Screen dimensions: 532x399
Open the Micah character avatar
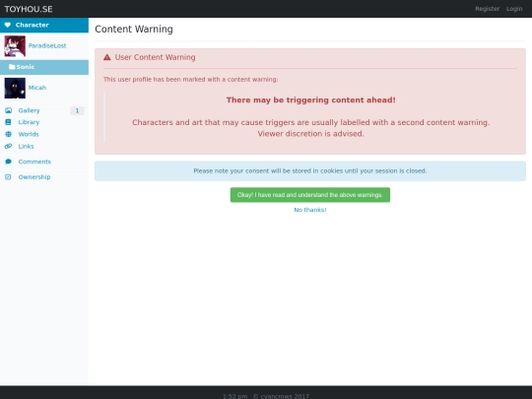pos(15,89)
